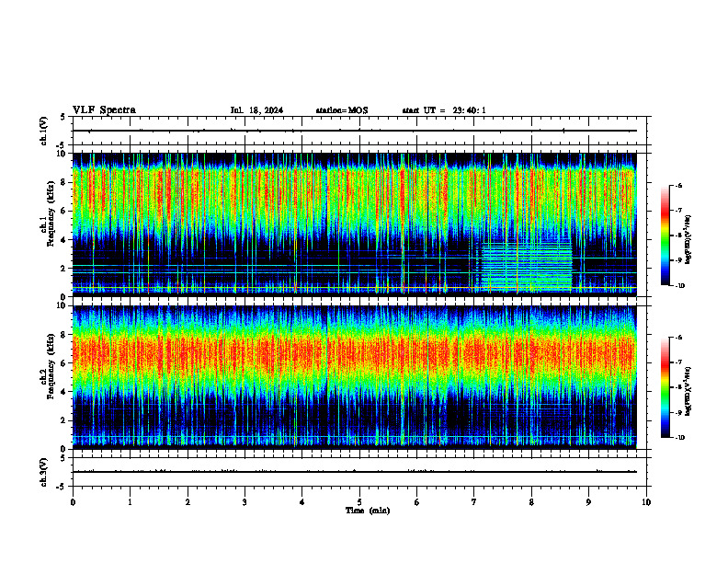
Task: Click the ch.1 color scale bar
Action: point(665,236)
